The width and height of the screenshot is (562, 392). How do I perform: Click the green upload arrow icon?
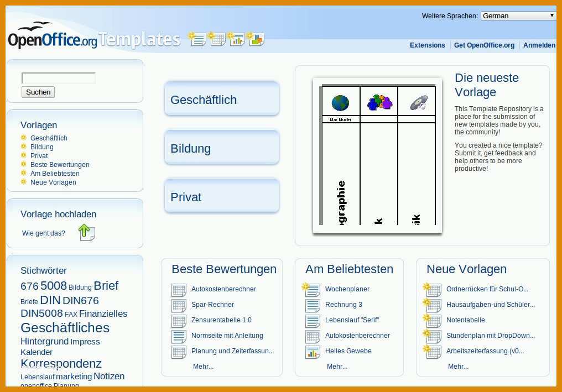click(x=86, y=232)
